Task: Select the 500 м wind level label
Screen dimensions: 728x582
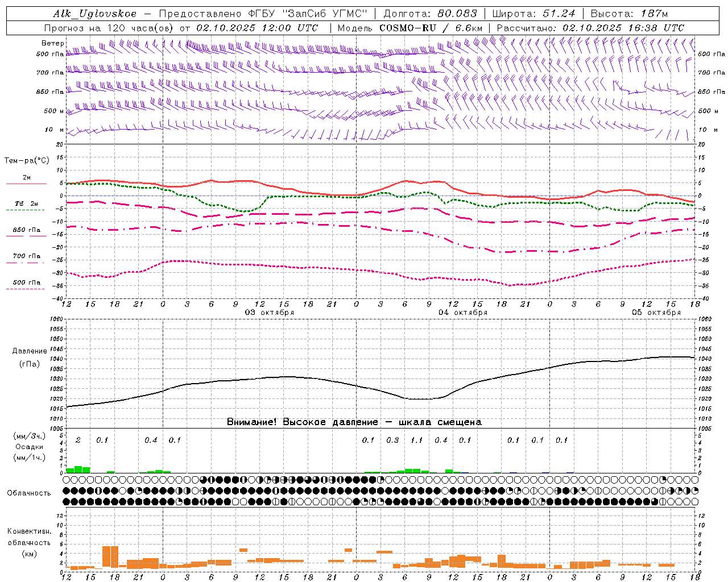Action: tap(54, 111)
